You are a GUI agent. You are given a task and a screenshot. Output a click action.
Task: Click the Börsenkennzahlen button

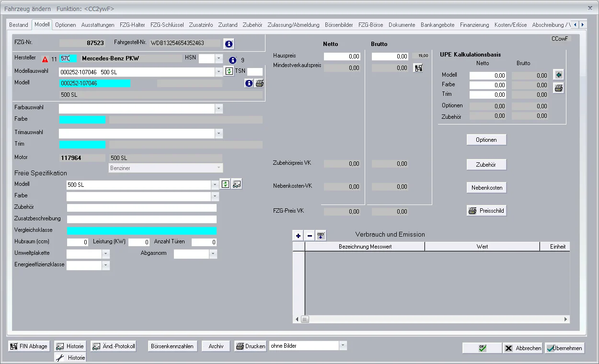(172, 346)
